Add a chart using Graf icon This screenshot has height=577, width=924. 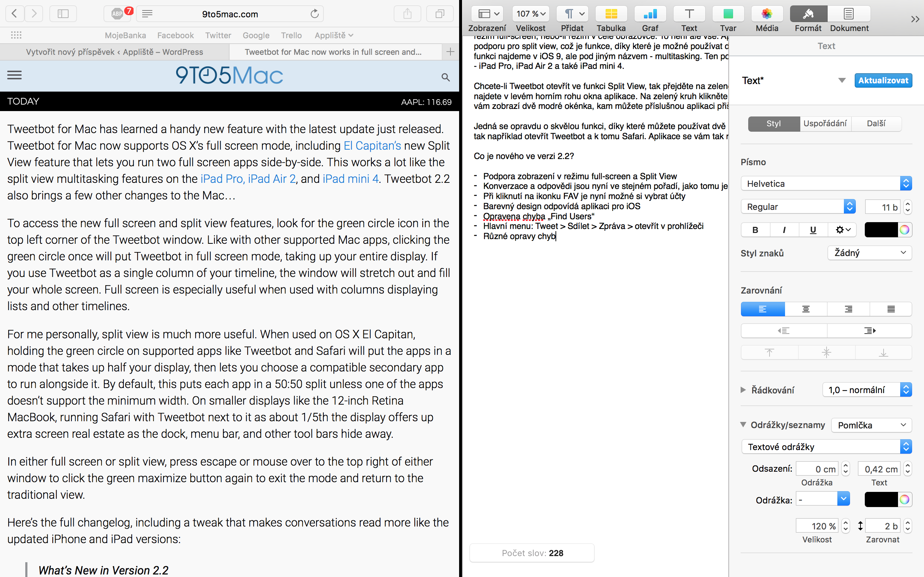(x=650, y=14)
